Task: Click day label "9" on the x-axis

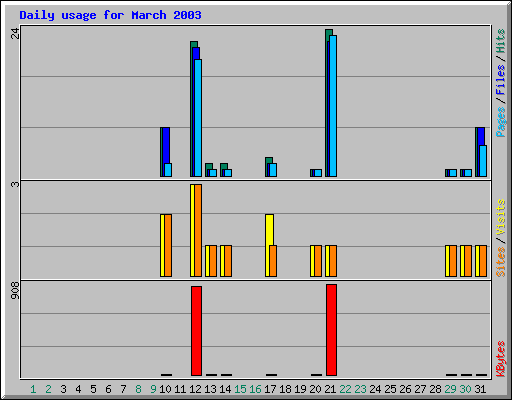Action: [x=153, y=389]
